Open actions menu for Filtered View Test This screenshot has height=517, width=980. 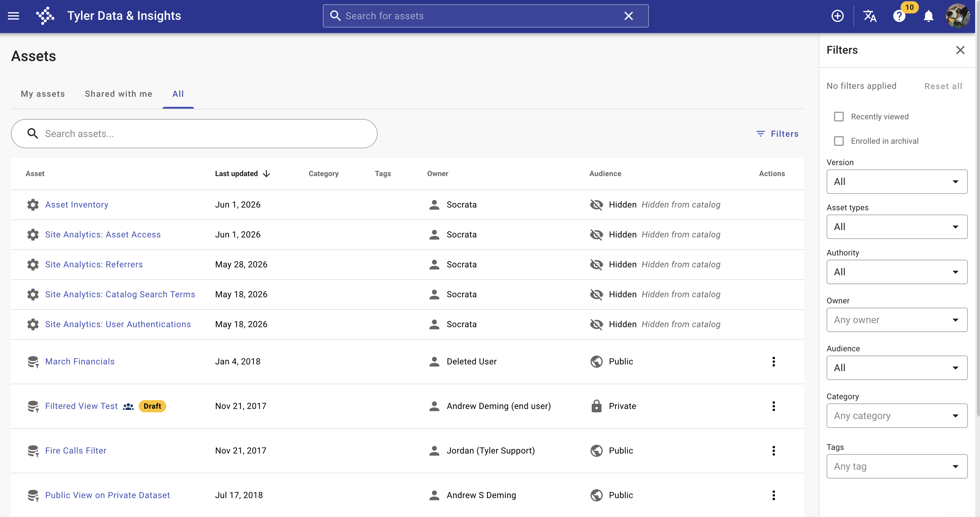pos(773,406)
